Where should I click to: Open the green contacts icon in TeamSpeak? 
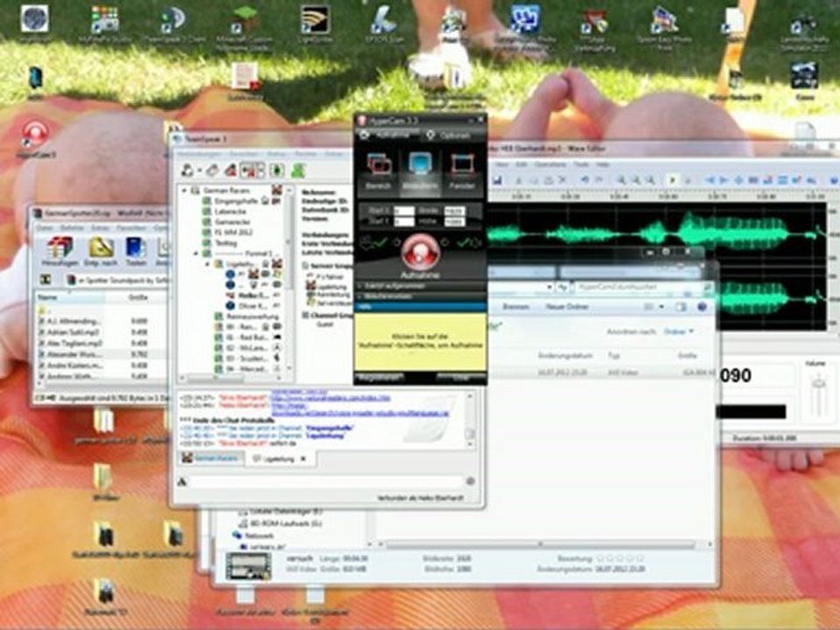[x=298, y=171]
